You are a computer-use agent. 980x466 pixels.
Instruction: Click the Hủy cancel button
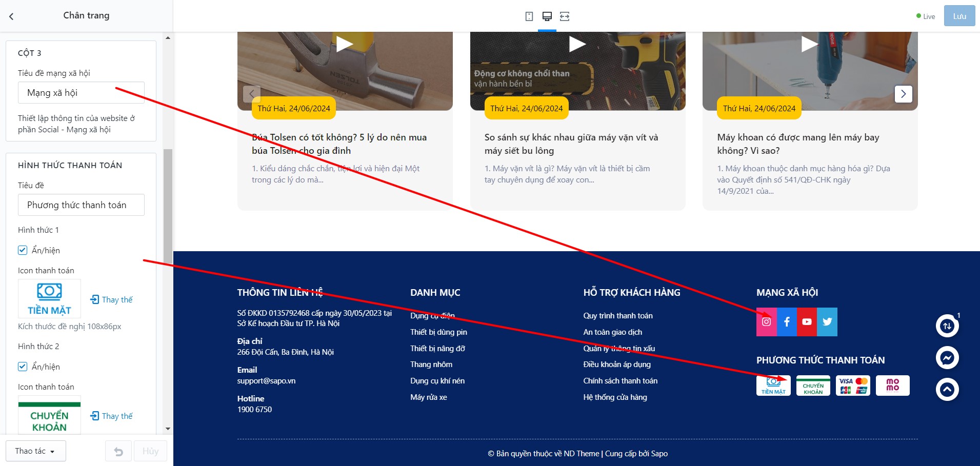click(150, 451)
